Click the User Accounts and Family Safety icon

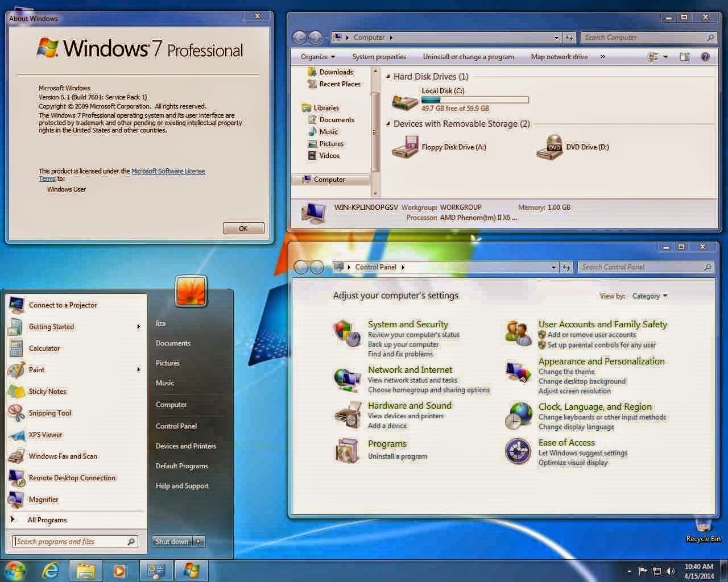pyautogui.click(x=518, y=333)
